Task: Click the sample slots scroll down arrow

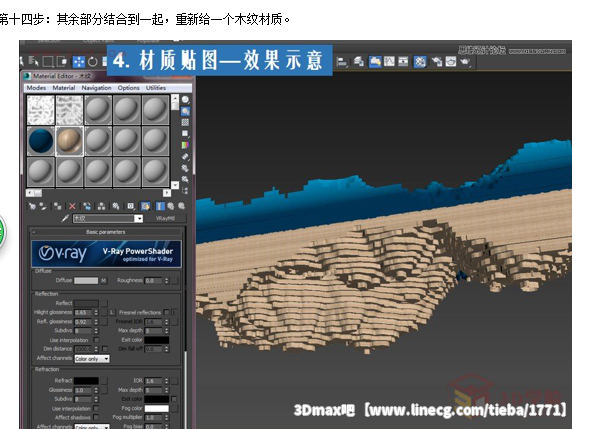Action: click(x=175, y=185)
